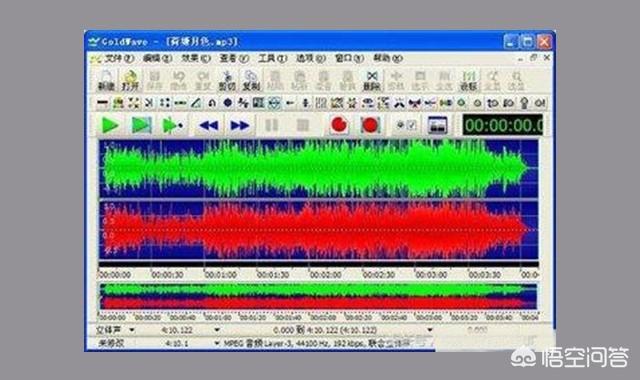Click the 剪裁 (Trim) toolbar icon

pos(396,80)
